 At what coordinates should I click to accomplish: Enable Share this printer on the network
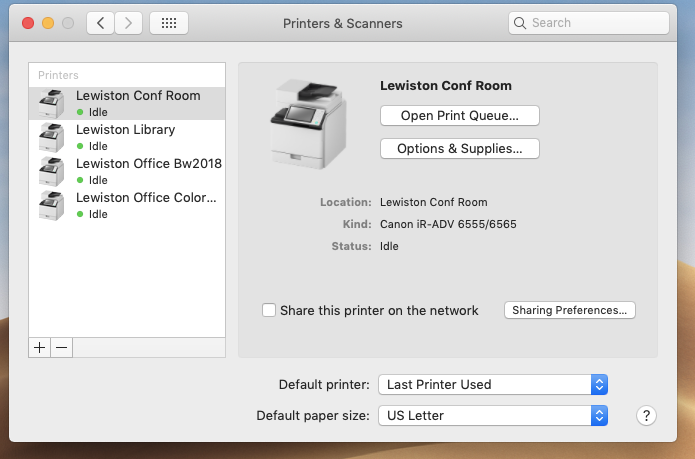(x=269, y=310)
